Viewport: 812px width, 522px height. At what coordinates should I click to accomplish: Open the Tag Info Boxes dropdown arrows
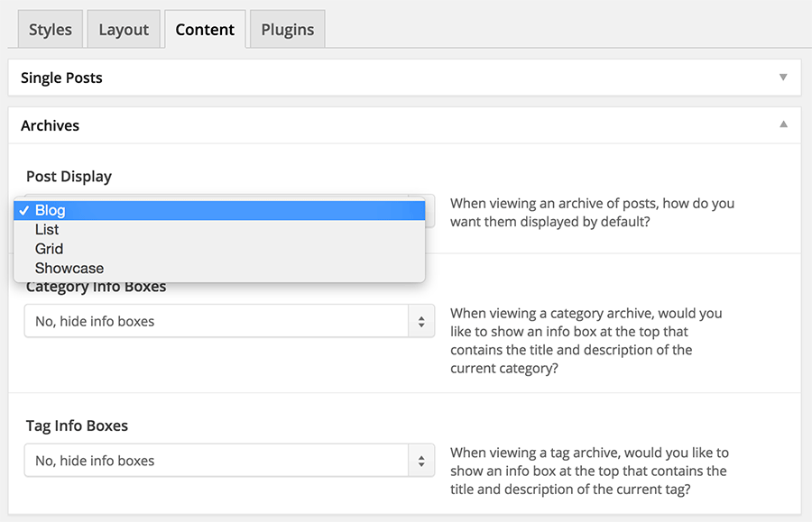[421, 461]
